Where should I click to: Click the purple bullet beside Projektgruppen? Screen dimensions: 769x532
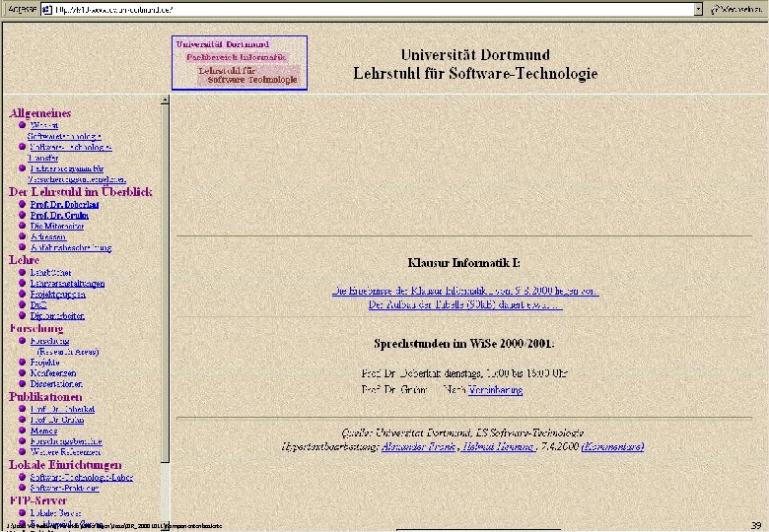(22, 294)
